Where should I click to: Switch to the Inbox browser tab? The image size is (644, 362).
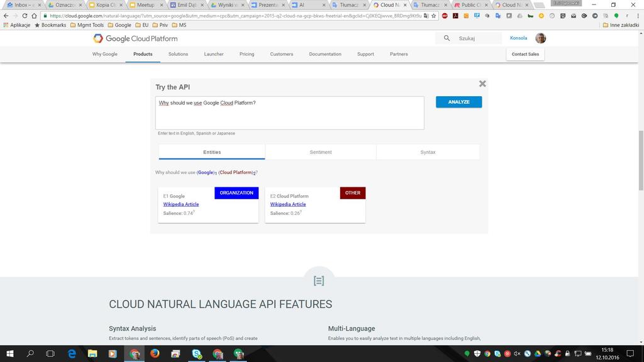click(23, 5)
